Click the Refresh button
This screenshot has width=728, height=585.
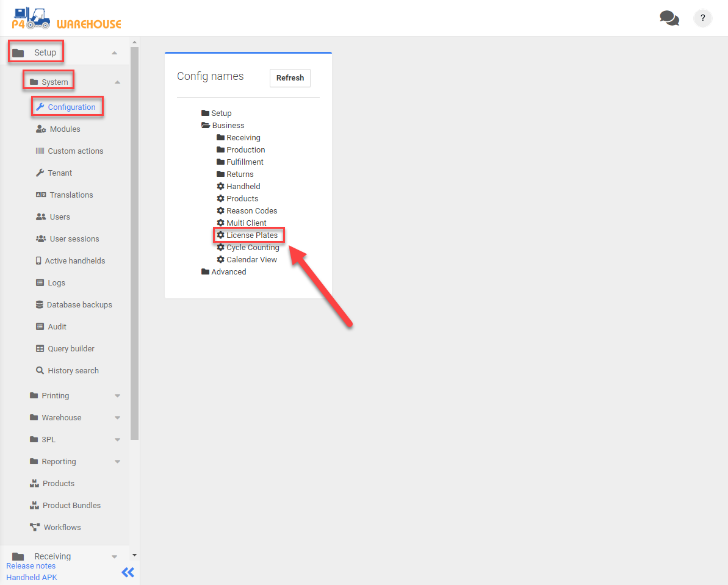tap(290, 78)
